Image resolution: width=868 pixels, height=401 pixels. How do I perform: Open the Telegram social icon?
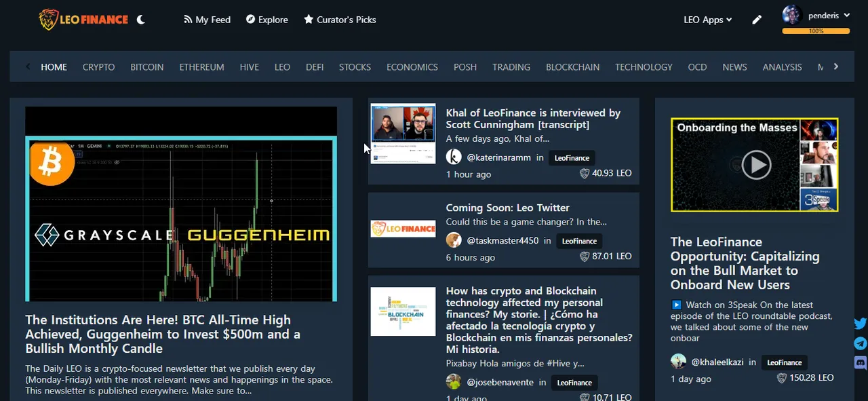coord(861,343)
